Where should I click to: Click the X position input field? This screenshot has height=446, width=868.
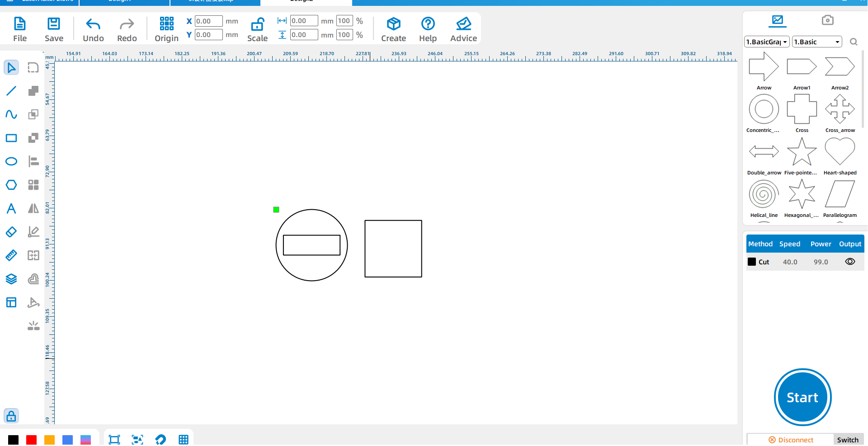pos(208,21)
